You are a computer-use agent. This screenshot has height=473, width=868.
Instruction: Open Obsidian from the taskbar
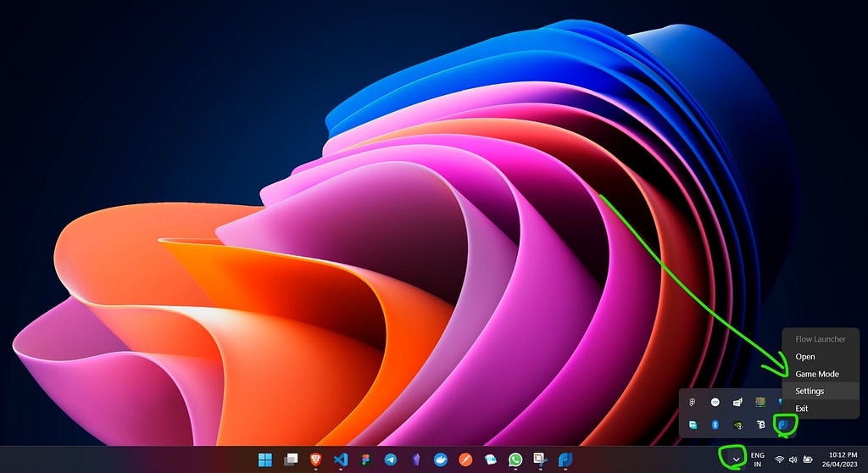(415, 459)
